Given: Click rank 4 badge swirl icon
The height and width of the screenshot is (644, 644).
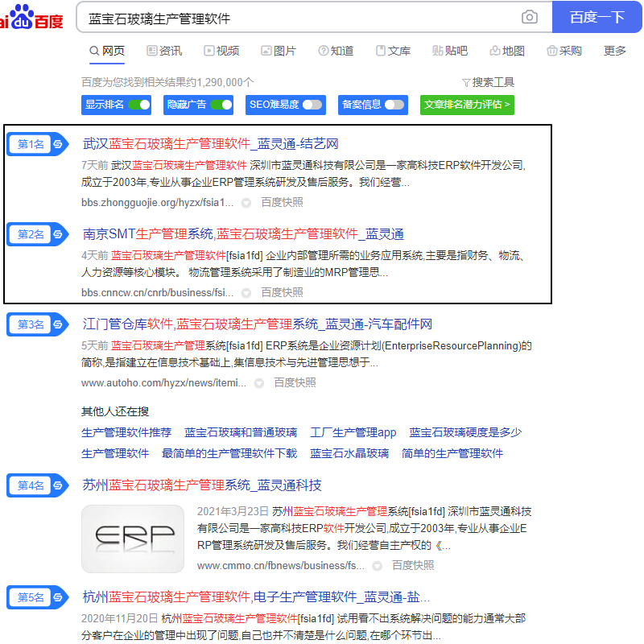Looking at the screenshot, I should tap(58, 485).
